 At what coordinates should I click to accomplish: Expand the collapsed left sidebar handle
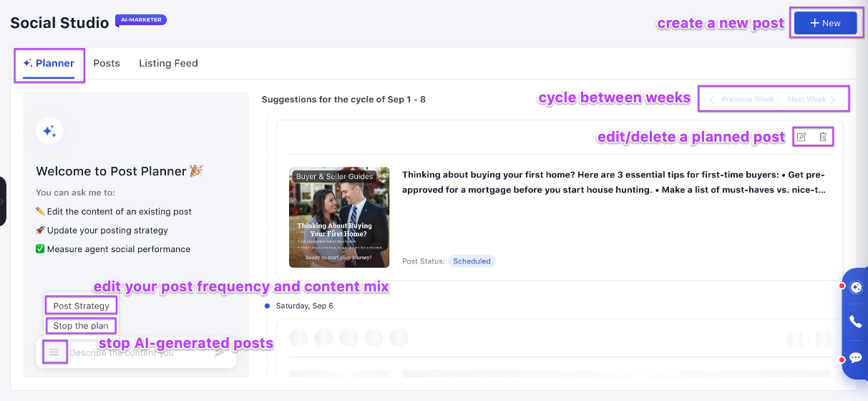click(x=3, y=201)
